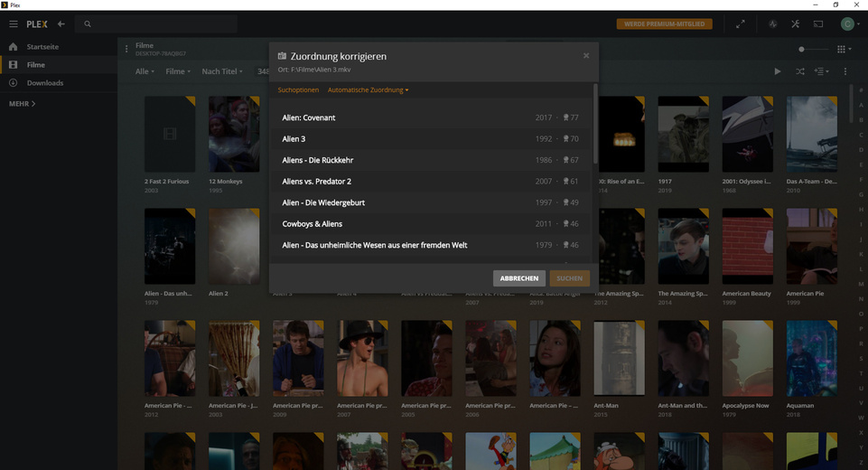Screen dimensions: 868x470
Task: Open the 2 Fast 2 Furious poster
Action: pos(170,134)
